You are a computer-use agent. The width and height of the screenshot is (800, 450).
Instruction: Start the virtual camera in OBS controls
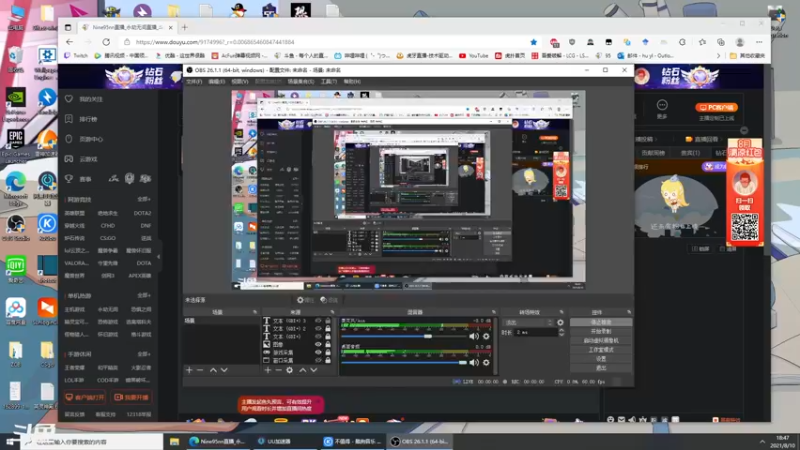pyautogui.click(x=601, y=341)
